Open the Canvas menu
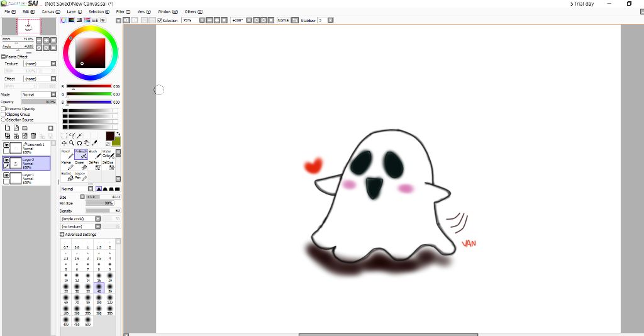 click(x=50, y=12)
